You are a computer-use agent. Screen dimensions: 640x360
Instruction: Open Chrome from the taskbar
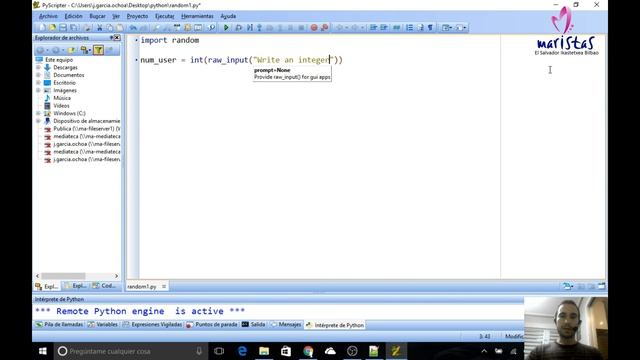(x=308, y=351)
